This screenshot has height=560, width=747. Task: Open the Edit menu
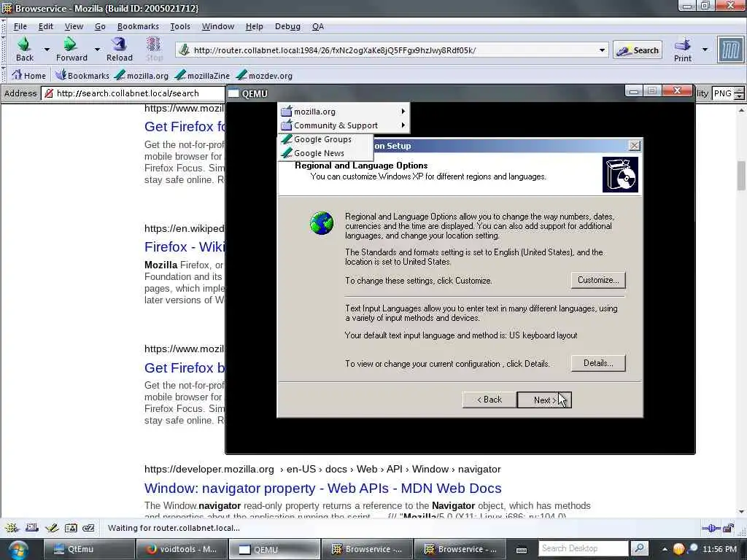click(46, 26)
